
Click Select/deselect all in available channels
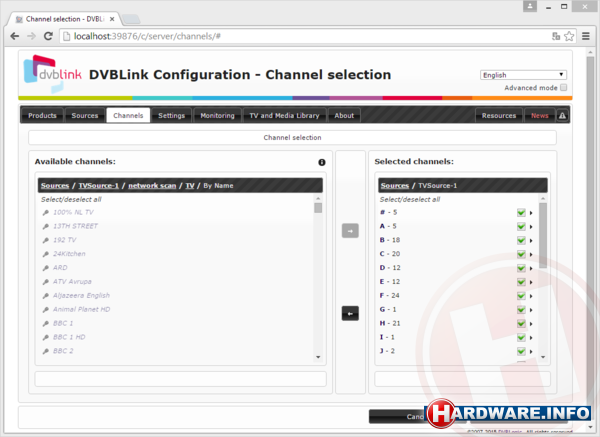click(x=71, y=199)
